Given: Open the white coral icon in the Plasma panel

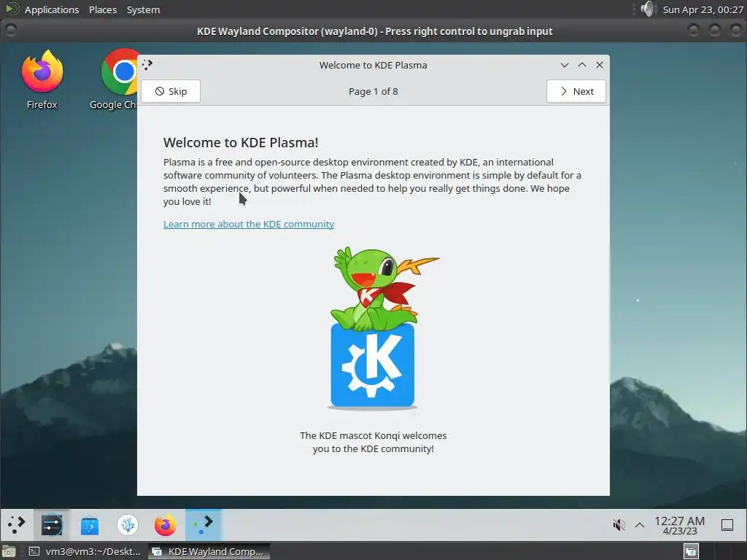Looking at the screenshot, I should click(127, 525).
